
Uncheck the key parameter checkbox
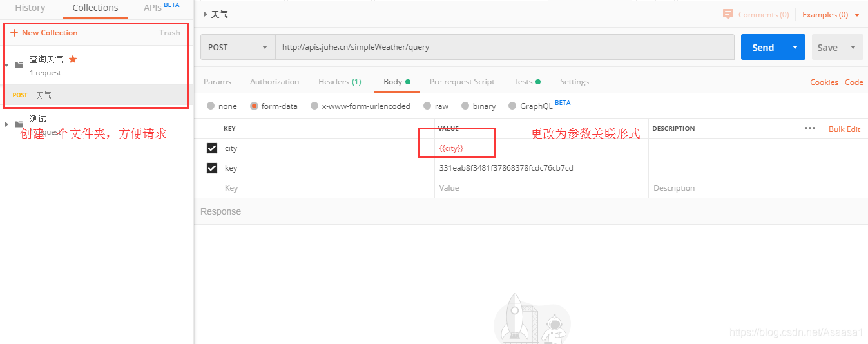212,168
